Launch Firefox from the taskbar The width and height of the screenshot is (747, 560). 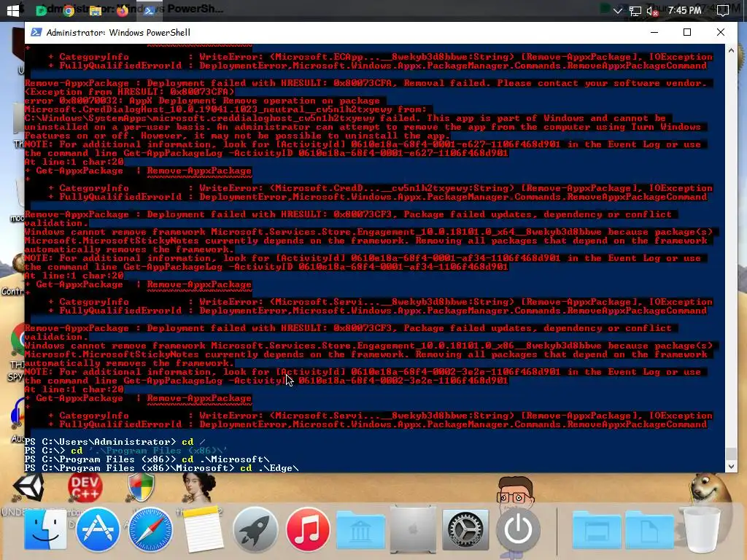123,10
